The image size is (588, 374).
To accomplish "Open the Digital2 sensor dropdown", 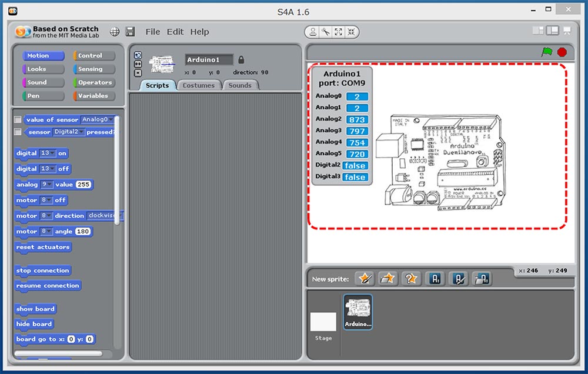I will [x=69, y=132].
